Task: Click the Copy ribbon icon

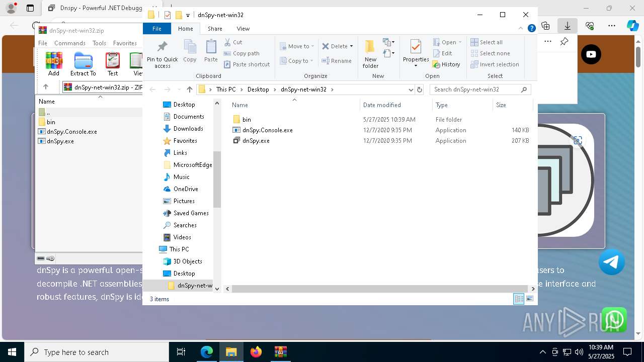Action: (x=190, y=51)
